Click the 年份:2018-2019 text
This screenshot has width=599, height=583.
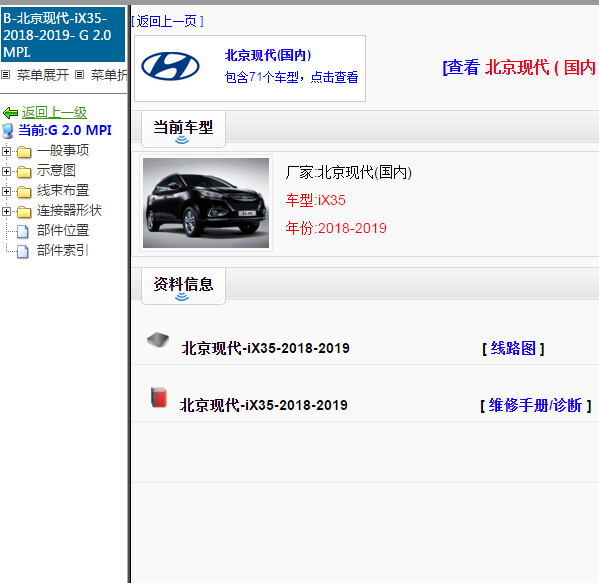pos(336,228)
